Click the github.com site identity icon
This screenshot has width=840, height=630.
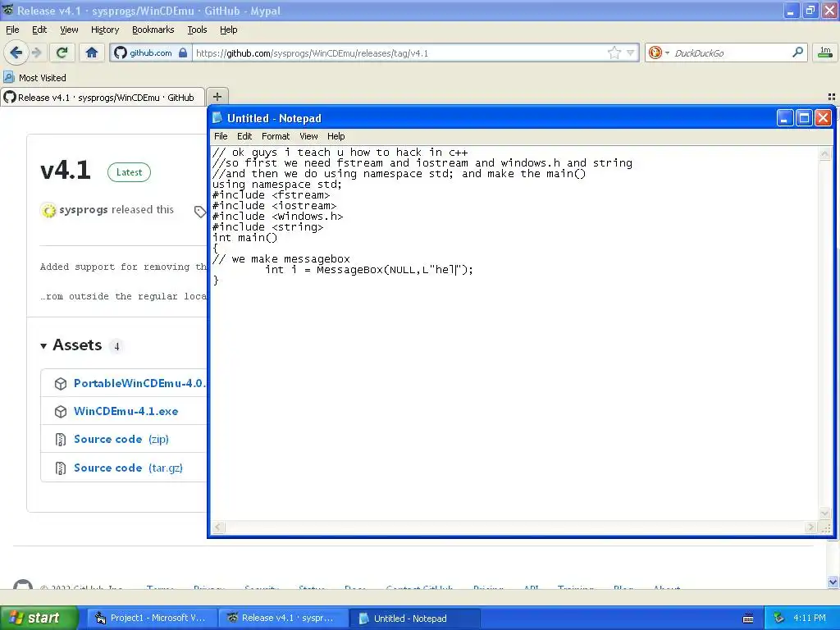120,52
